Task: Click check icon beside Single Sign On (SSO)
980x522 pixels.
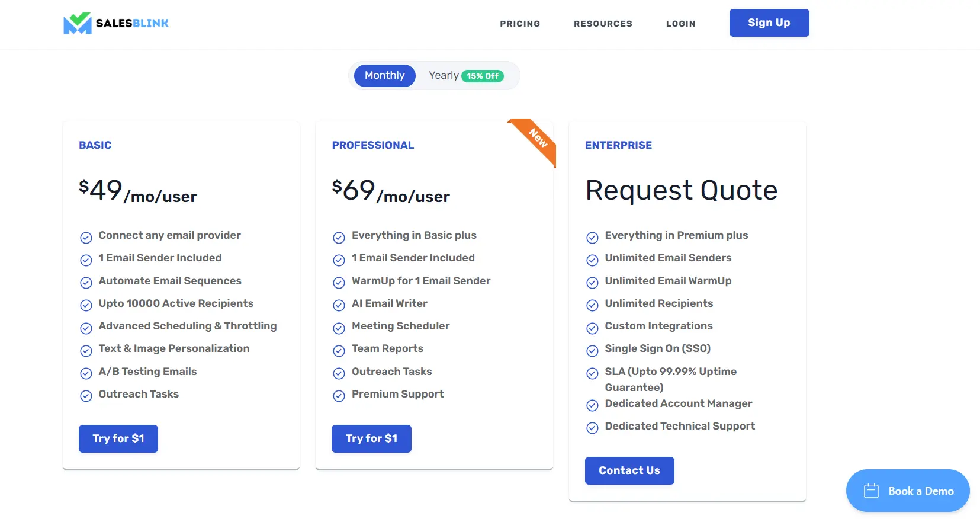Action: [x=592, y=351]
